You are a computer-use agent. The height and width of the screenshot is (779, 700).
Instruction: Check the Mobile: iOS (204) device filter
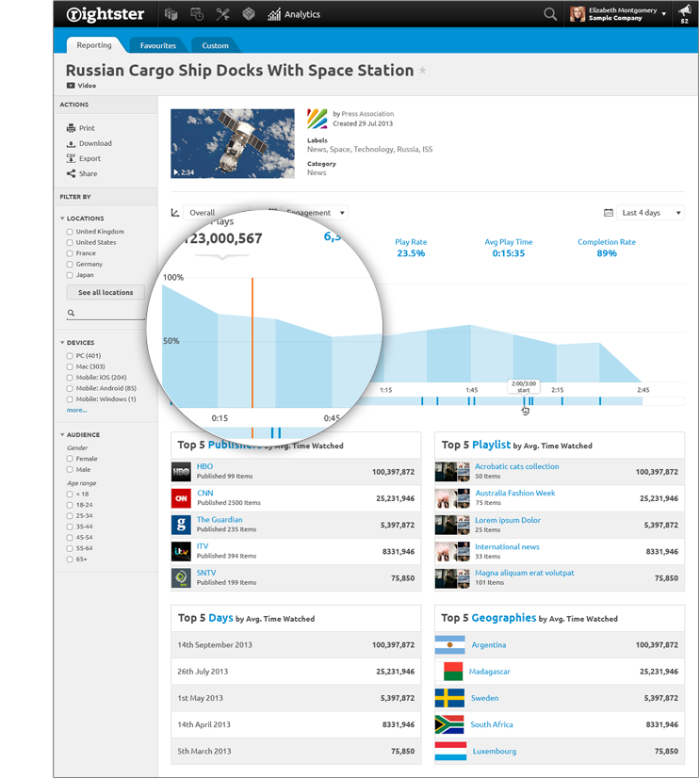70,378
